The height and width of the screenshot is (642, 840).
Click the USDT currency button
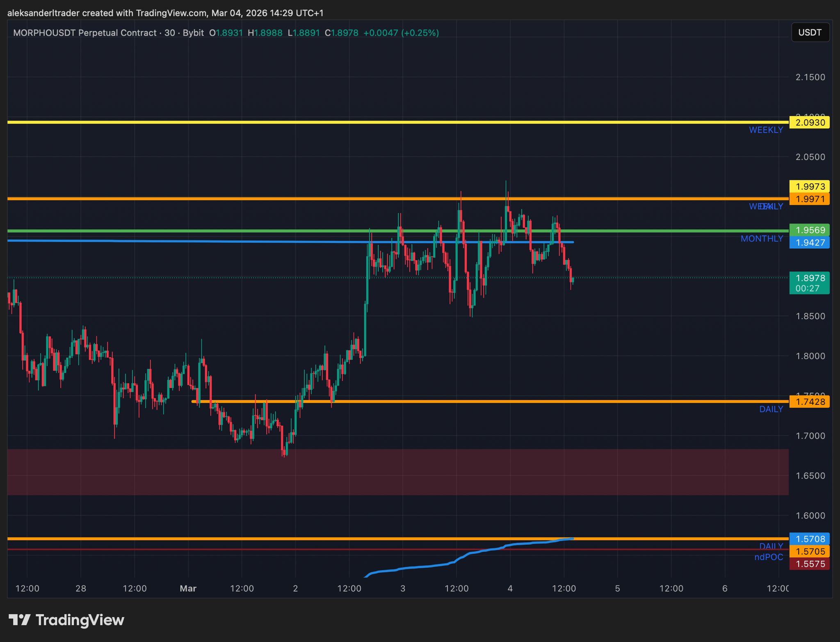(x=810, y=32)
